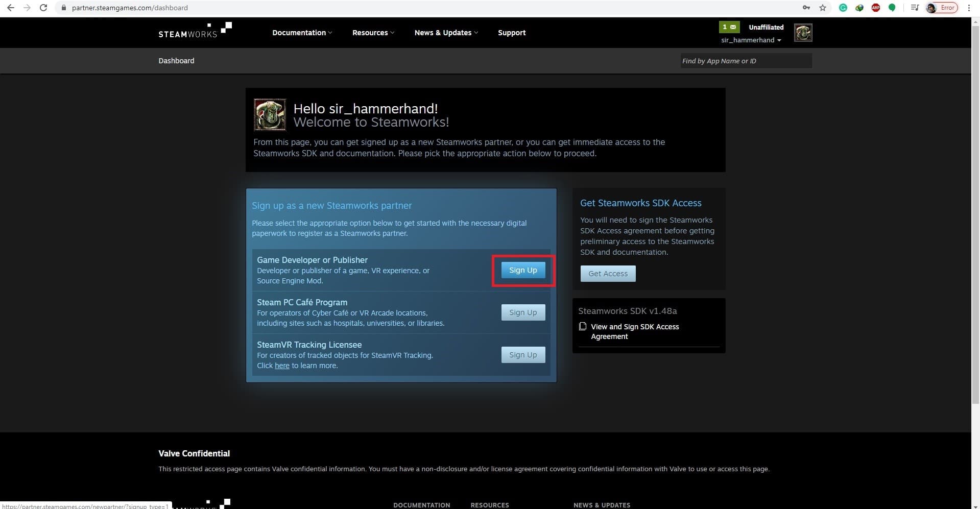Open the Support menu item
The height and width of the screenshot is (509, 980).
(x=512, y=32)
